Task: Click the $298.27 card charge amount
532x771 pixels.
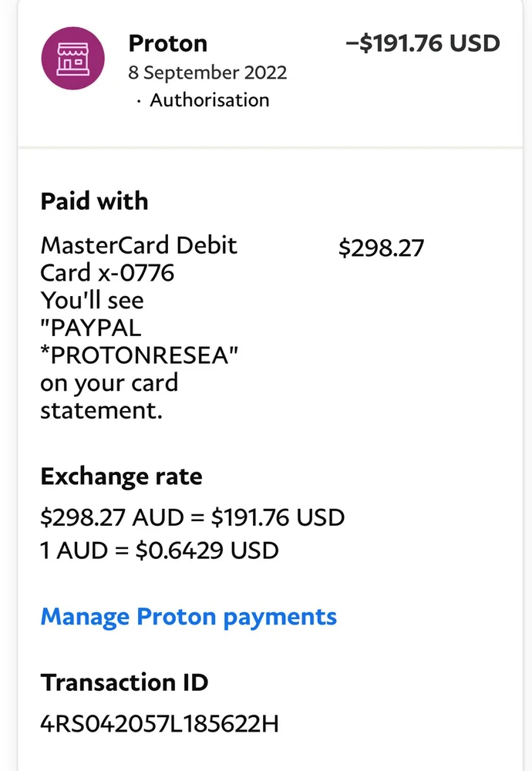Action: coord(381,247)
